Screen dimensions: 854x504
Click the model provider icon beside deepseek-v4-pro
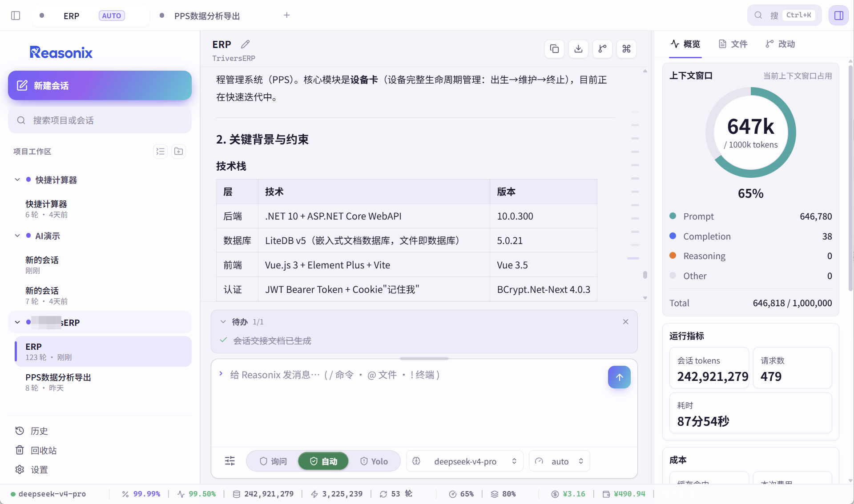click(416, 461)
